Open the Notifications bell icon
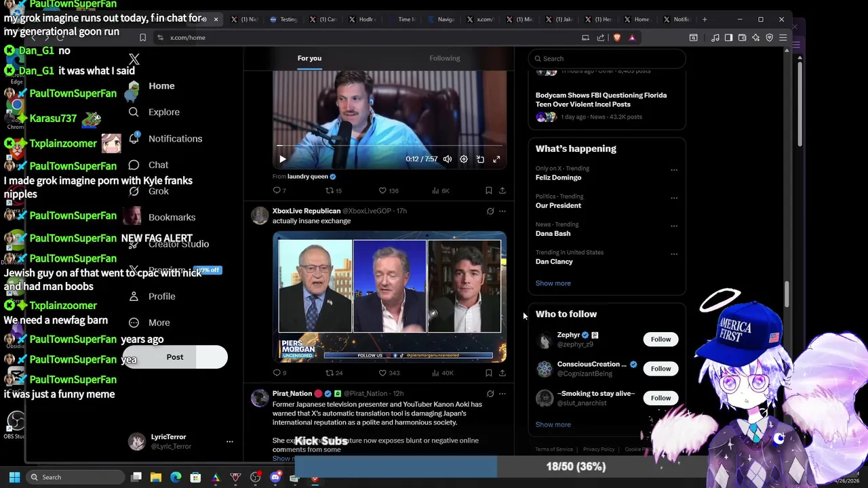Screen dimensions: 868x488 click(x=134, y=138)
